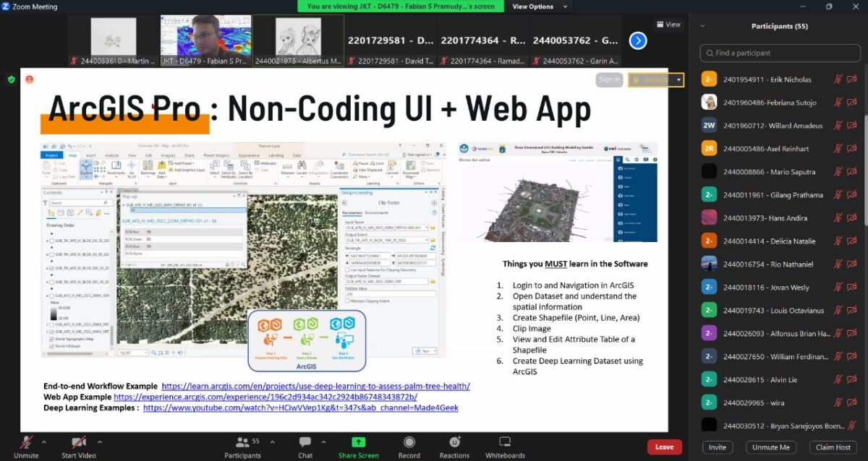This screenshot has width=868, height=461.
Task: Click Delicia Natalie's muted microphone icon
Action: 838,241
